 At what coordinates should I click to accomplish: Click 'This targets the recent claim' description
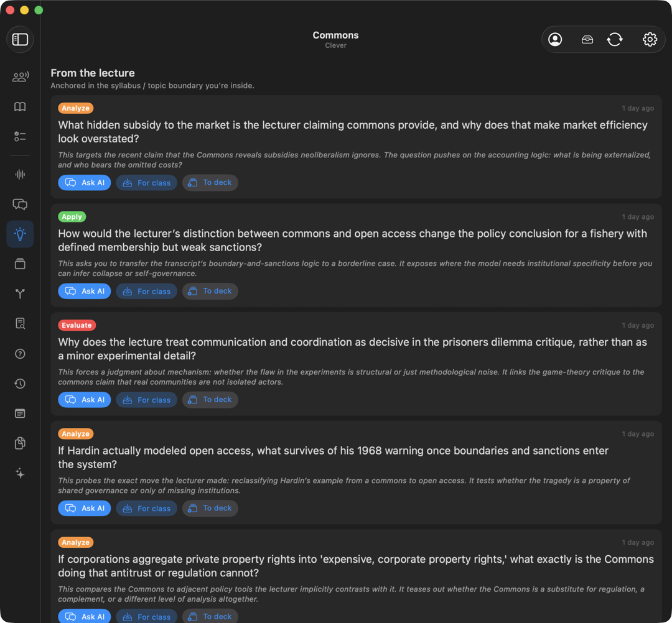point(355,160)
